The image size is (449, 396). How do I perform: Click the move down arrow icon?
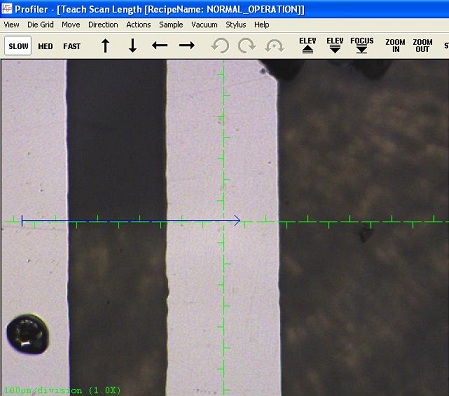pyautogui.click(x=133, y=46)
